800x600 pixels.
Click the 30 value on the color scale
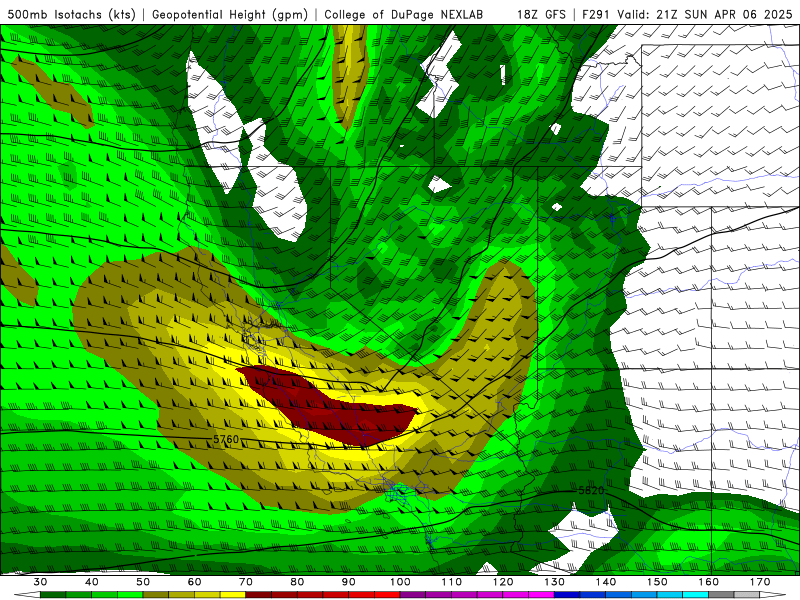click(x=40, y=582)
